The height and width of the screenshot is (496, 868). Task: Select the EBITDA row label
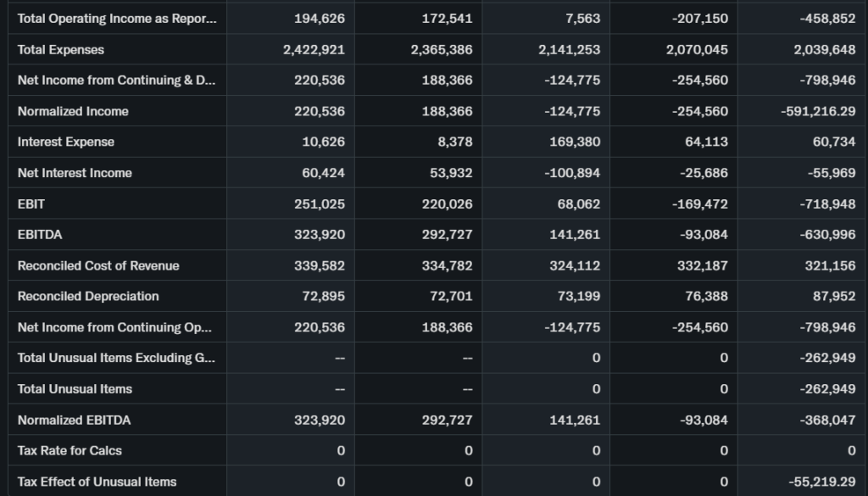39,235
